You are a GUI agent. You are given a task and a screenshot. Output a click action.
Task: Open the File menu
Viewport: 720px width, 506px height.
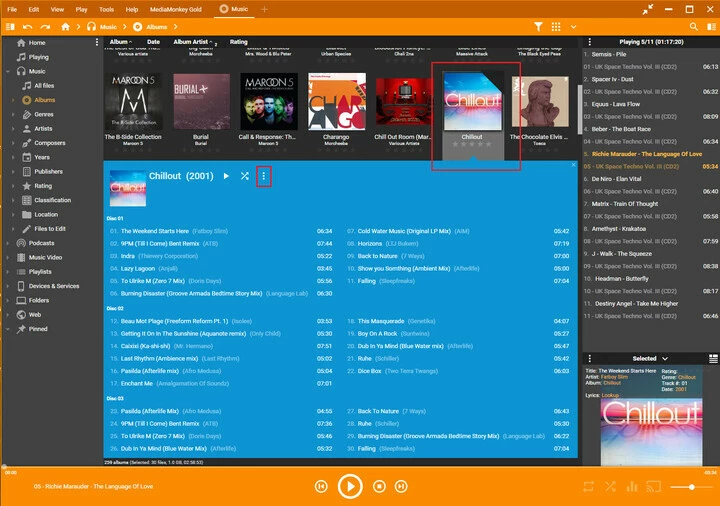point(12,9)
